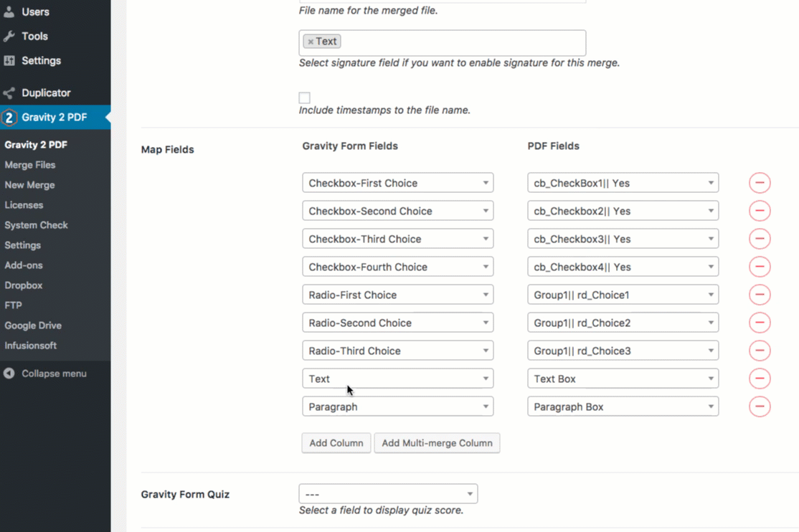The height and width of the screenshot is (532, 799).
Task: Click minus icon beside Text Box
Action: [x=760, y=379]
